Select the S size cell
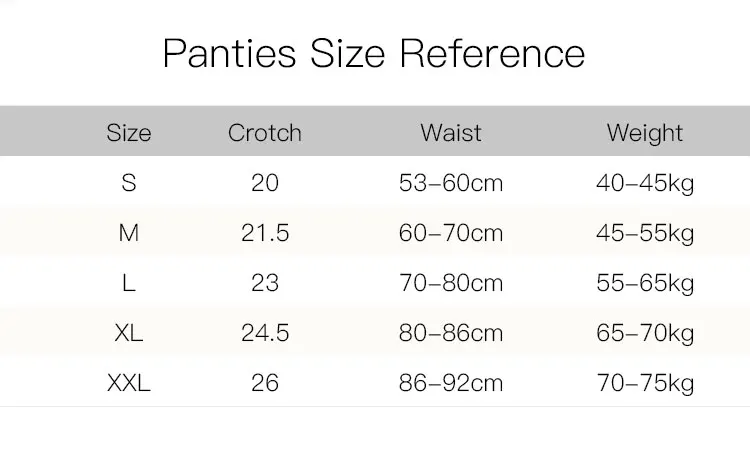Image resolution: width=750 pixels, height=460 pixels. [129, 183]
